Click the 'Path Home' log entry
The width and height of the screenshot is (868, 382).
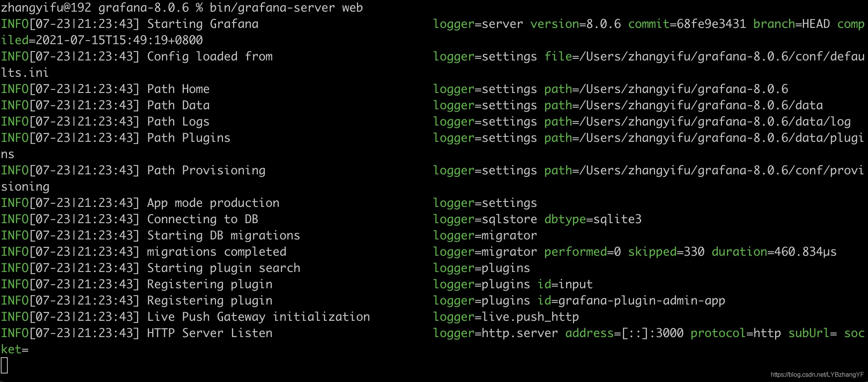178,89
